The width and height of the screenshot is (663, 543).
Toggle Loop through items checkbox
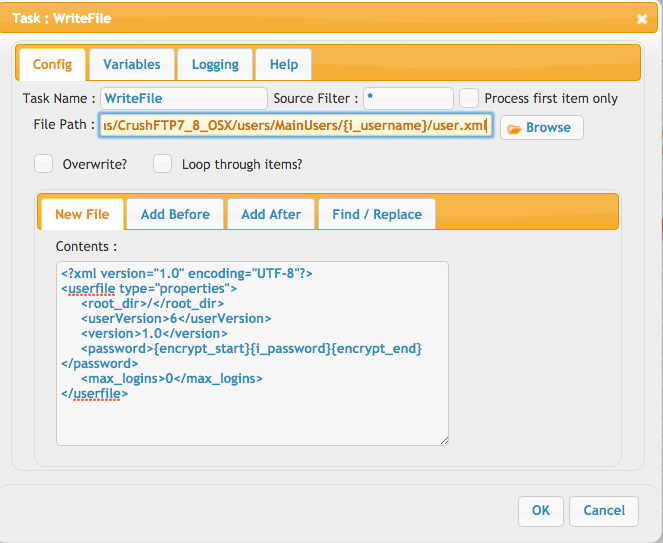click(162, 164)
